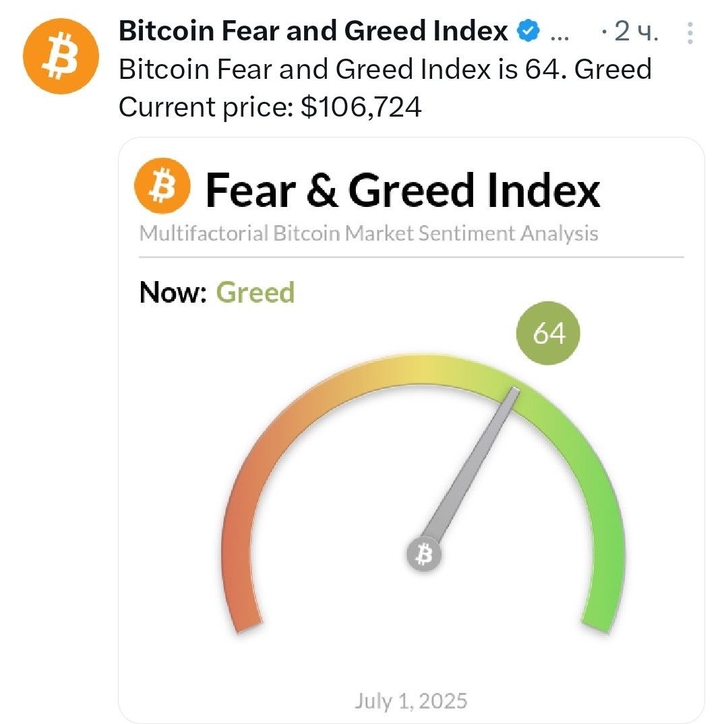
Task: Click the 'Now: Greed' status label
Action: click(217, 293)
